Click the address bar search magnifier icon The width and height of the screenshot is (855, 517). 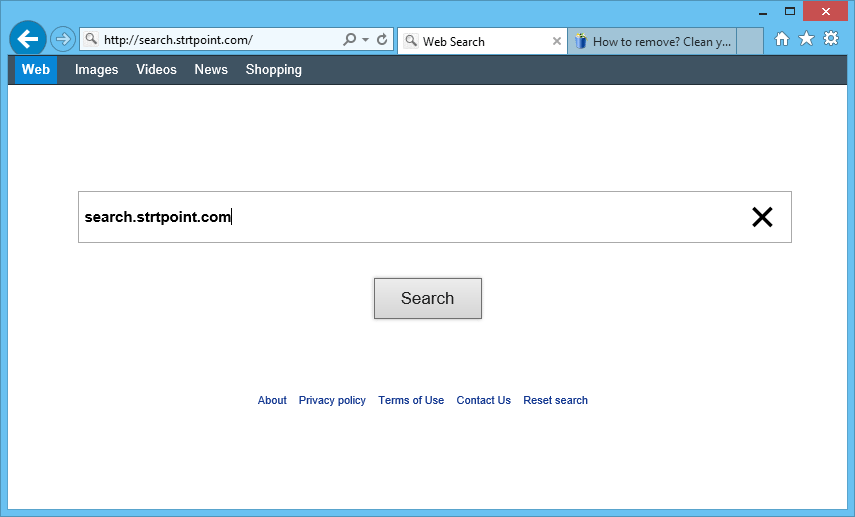[x=350, y=39]
